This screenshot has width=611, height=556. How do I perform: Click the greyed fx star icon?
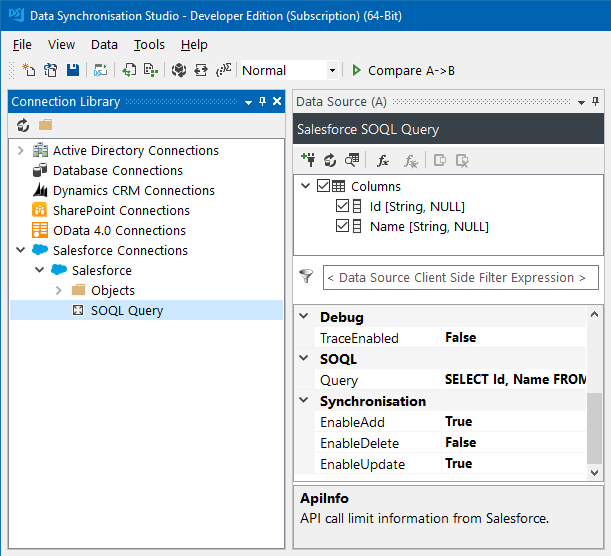[411, 161]
